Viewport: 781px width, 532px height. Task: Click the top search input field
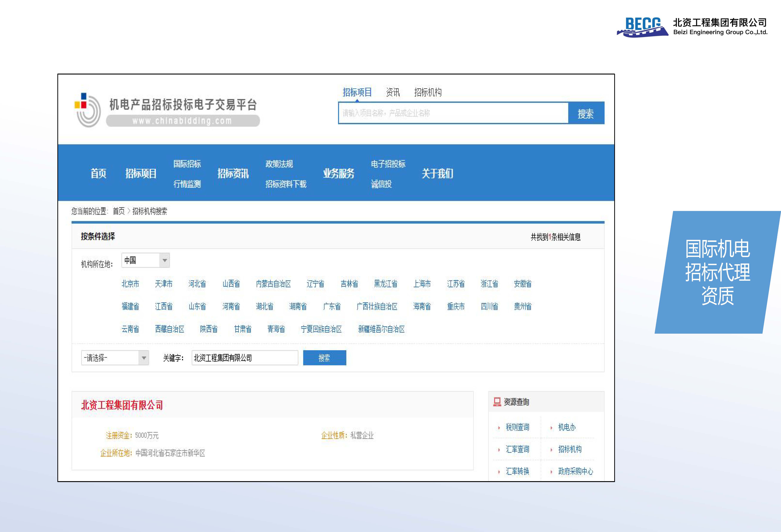pyautogui.click(x=453, y=113)
